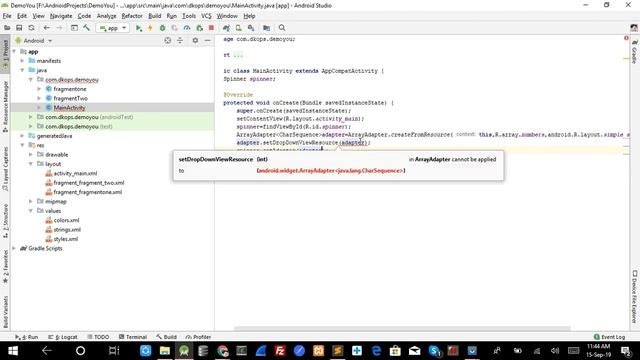Open SDK Manager icon
This screenshot has height=360, width=640.
251,28
